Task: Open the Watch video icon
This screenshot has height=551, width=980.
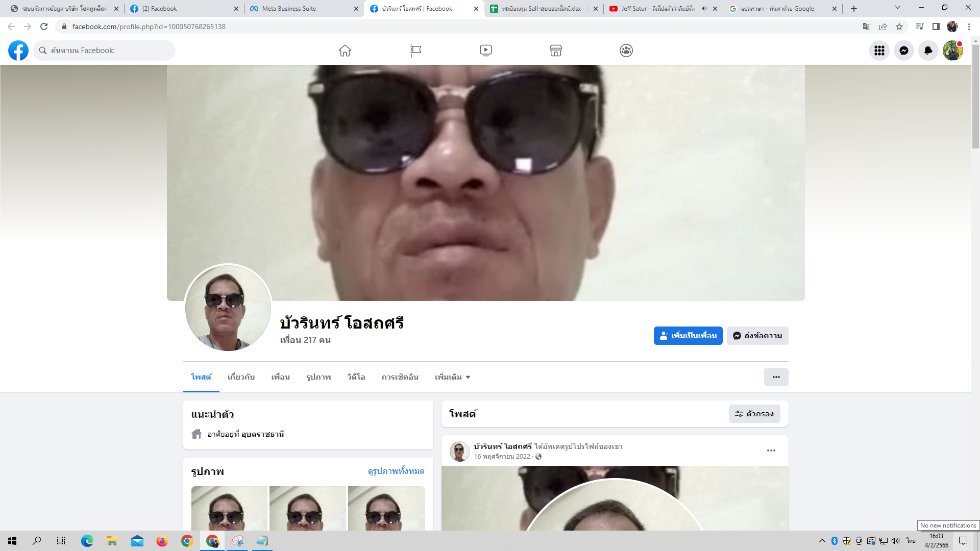Action: click(x=485, y=51)
